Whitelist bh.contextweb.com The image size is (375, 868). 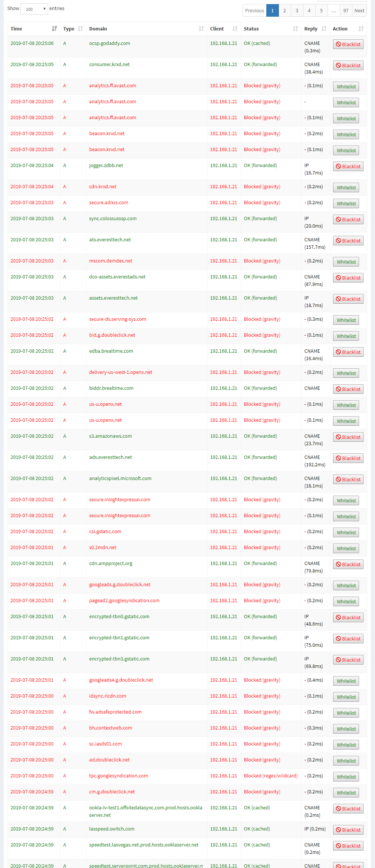(x=346, y=729)
